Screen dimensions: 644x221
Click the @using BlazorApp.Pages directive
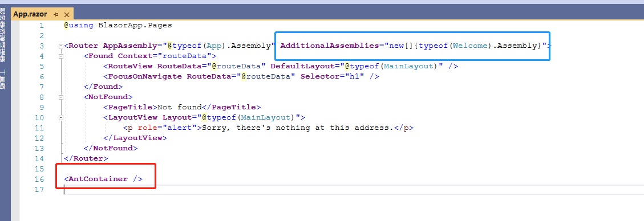coord(118,25)
